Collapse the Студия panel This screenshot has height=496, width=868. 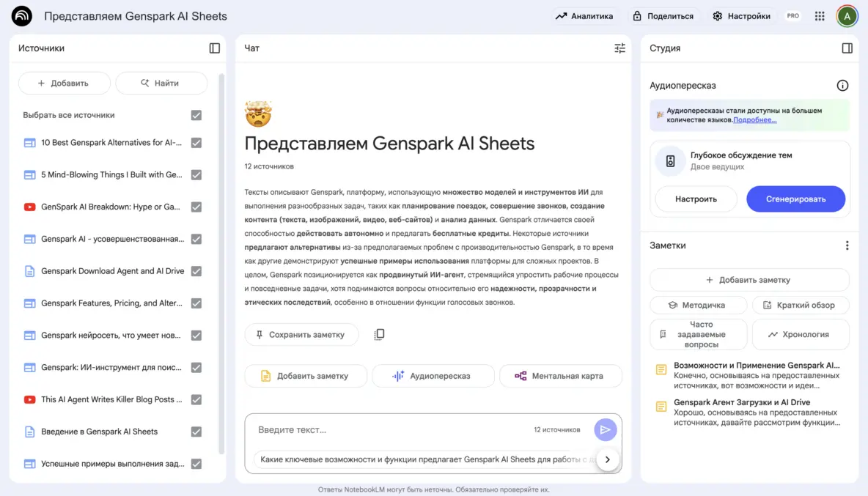coord(847,47)
